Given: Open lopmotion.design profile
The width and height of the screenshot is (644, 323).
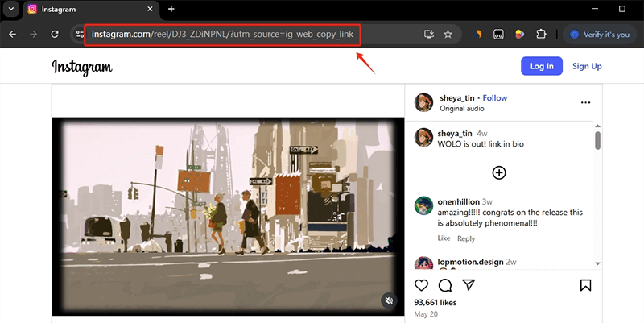Looking at the screenshot, I should 470,262.
